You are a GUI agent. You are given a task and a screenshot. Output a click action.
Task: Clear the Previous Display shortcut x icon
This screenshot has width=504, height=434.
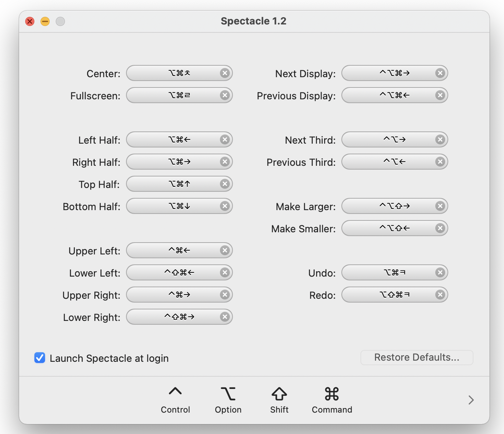pyautogui.click(x=440, y=95)
